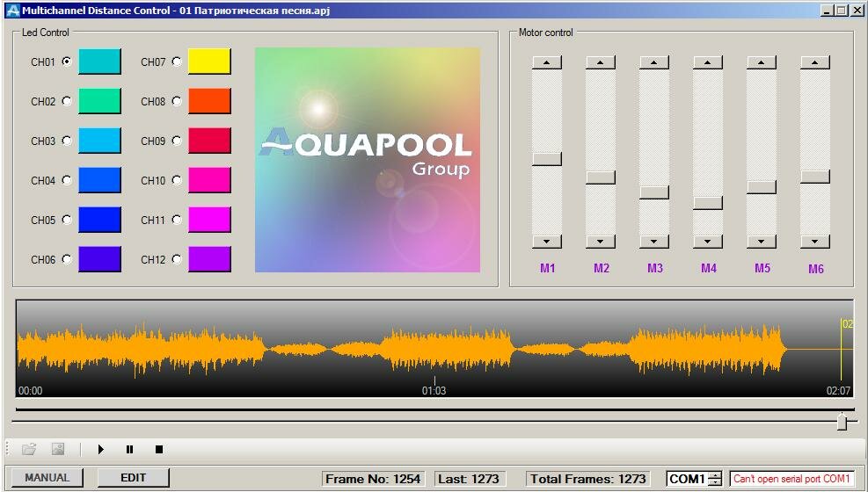Viewport: 868px width, 492px height.
Task: Pause the audio playback
Action: 129,450
